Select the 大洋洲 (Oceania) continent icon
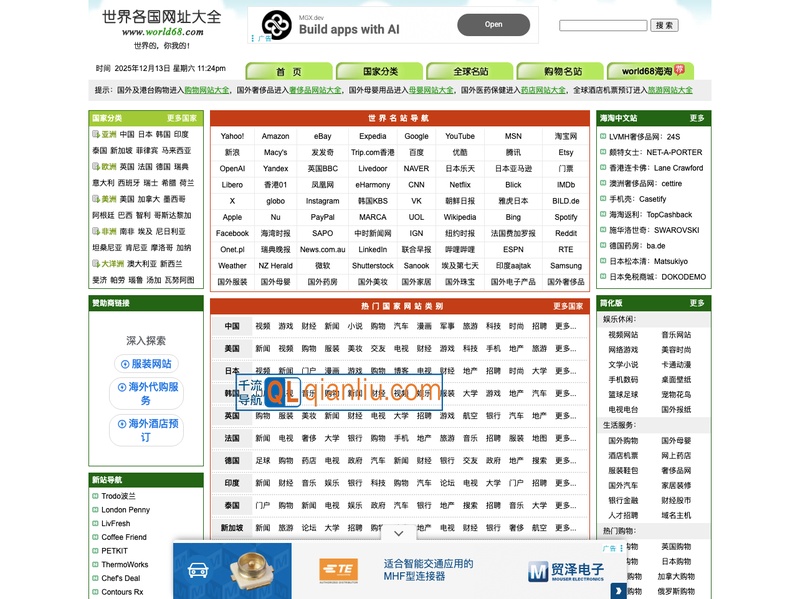The height and width of the screenshot is (599, 800). 95,263
